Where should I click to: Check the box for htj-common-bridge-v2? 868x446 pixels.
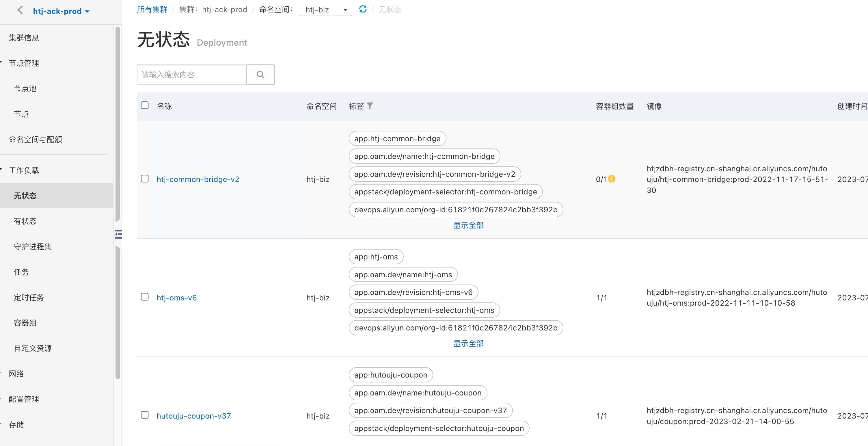pos(145,179)
